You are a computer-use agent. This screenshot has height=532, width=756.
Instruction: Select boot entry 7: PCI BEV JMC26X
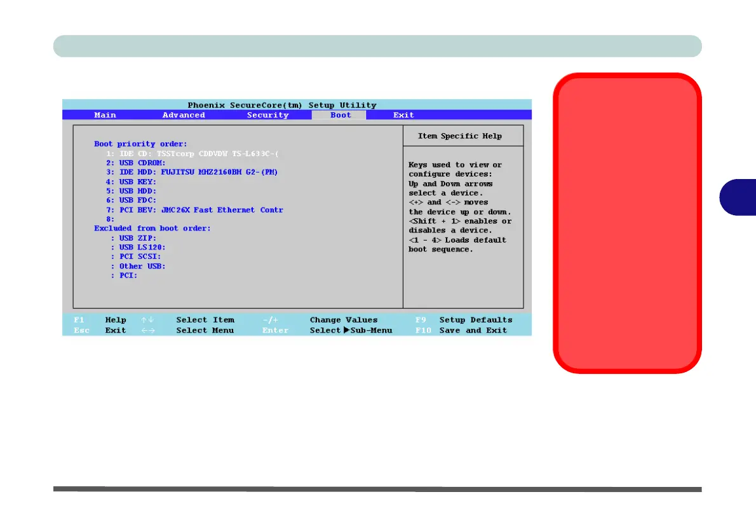click(195, 209)
